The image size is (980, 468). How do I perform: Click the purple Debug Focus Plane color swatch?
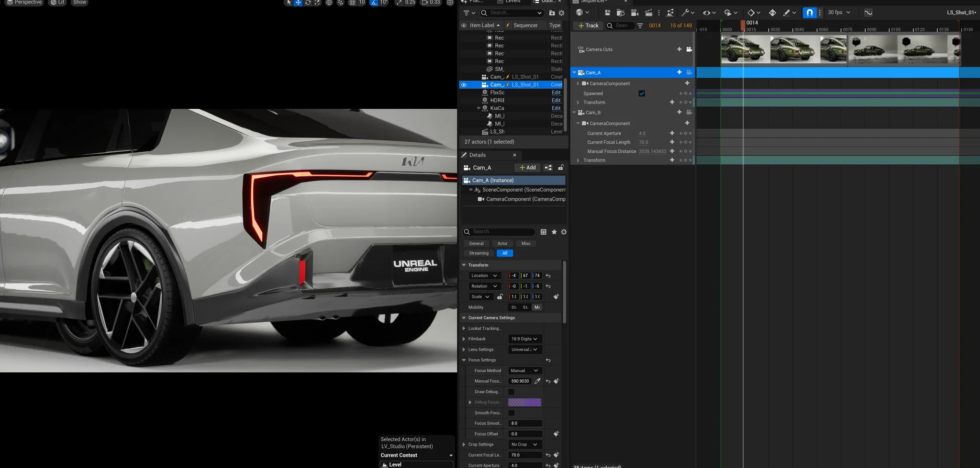[524, 402]
